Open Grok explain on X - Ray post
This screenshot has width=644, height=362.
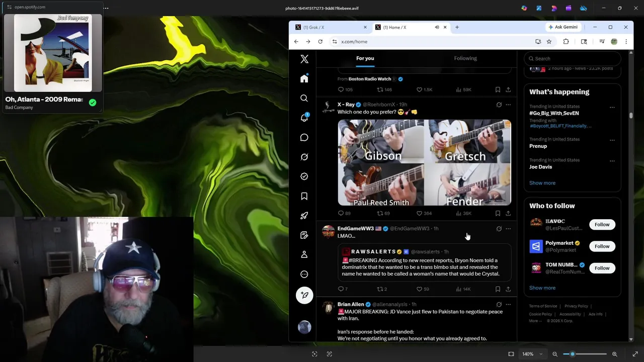click(499, 105)
